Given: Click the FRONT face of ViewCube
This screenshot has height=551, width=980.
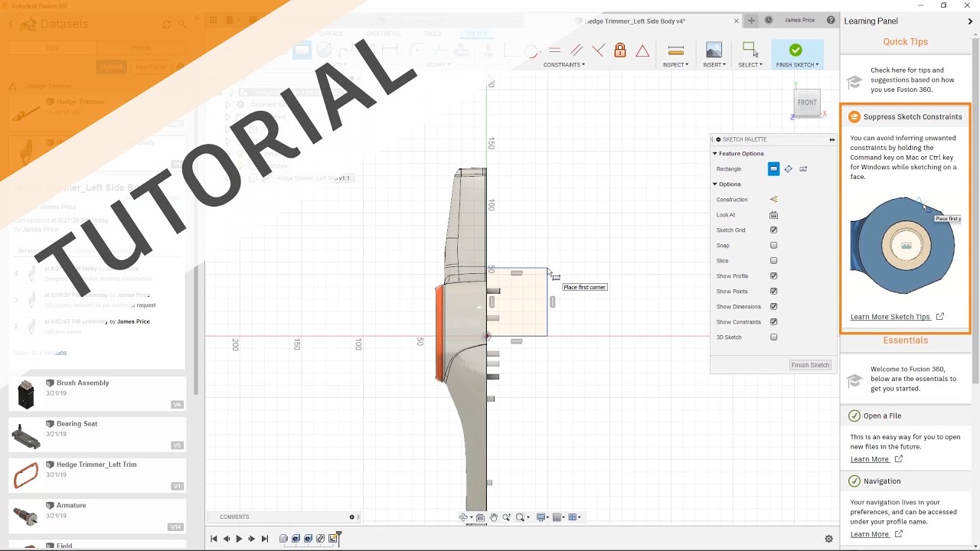Looking at the screenshot, I should point(807,103).
